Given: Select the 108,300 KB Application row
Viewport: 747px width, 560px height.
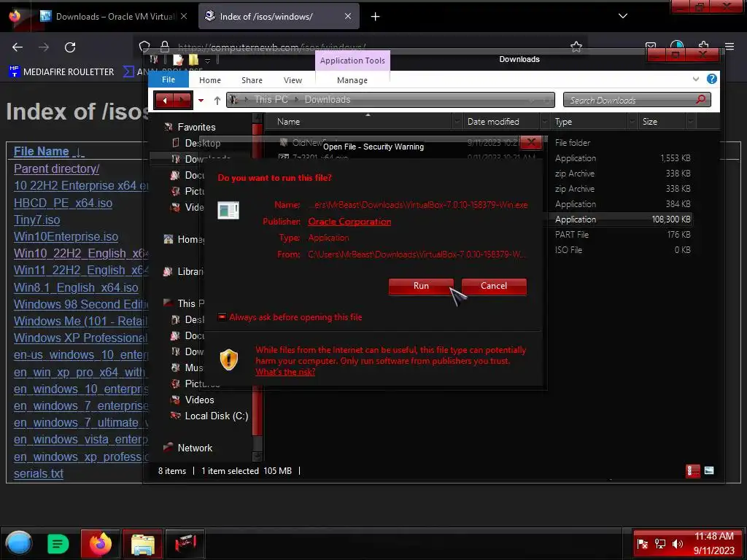Looking at the screenshot, I should 480,219.
